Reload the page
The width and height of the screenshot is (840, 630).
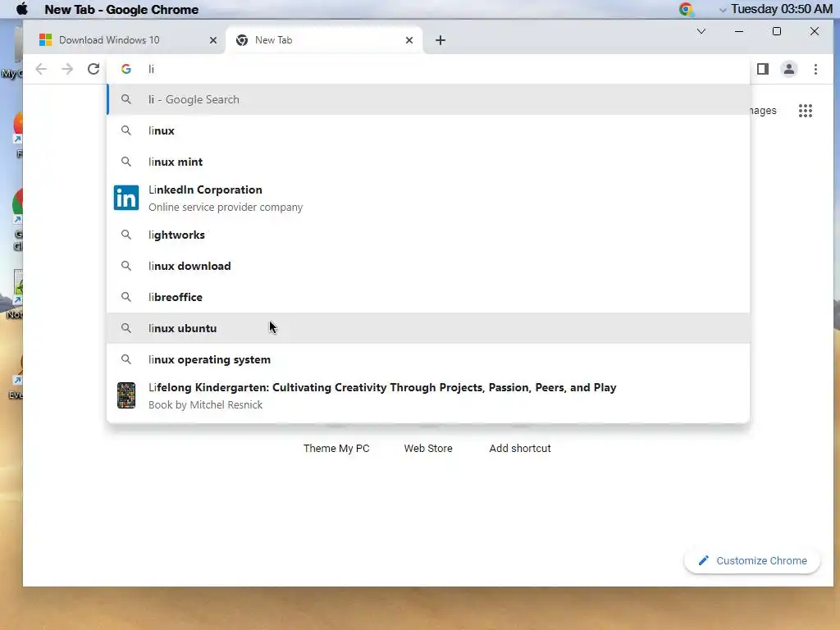point(94,69)
